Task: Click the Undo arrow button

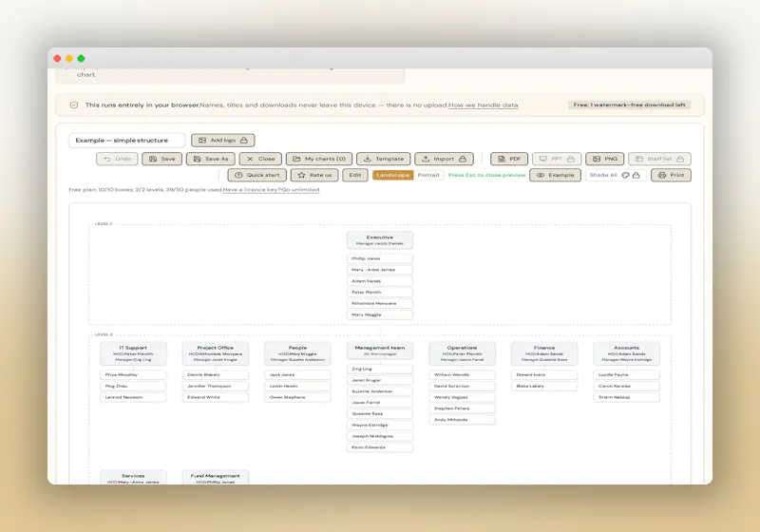Action: coord(117,159)
